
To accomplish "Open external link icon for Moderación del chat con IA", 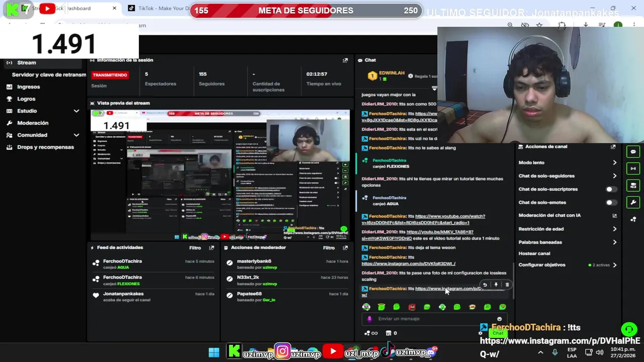I will (614, 216).
